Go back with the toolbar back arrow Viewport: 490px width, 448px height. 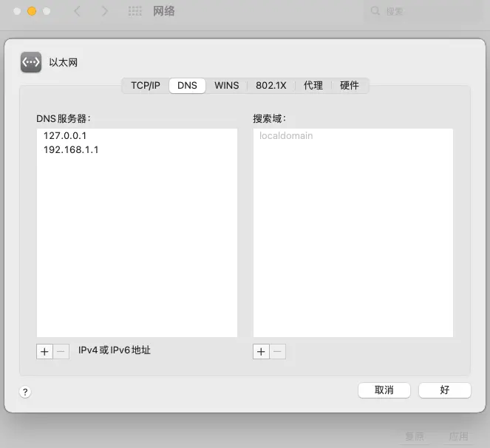[x=78, y=12]
